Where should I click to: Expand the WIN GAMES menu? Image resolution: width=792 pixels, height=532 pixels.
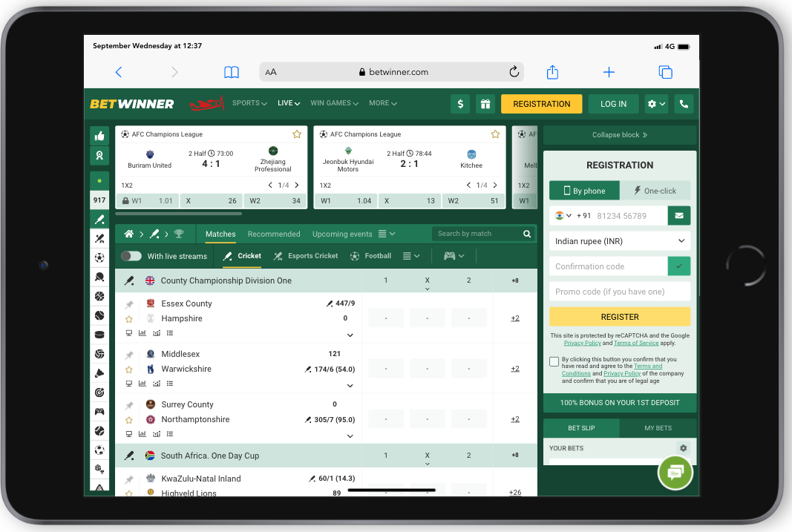pos(334,103)
